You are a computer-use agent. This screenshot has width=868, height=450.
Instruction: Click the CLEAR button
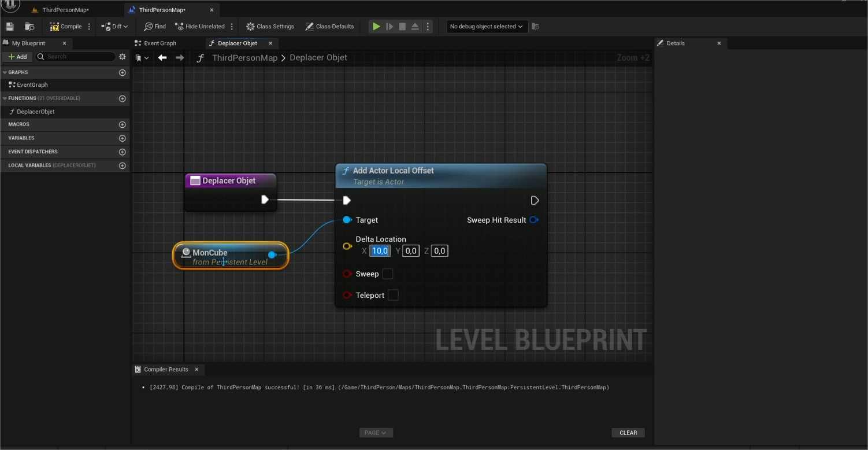point(628,433)
